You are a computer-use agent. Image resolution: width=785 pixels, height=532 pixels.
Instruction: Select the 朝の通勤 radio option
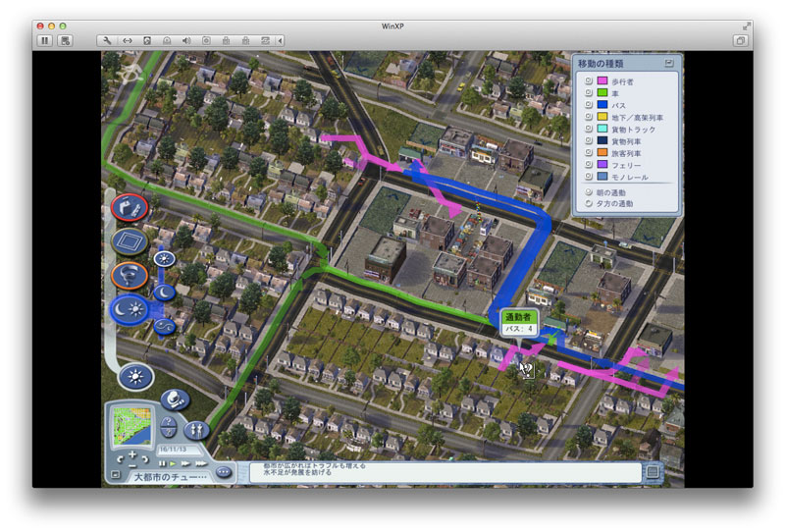tap(589, 192)
